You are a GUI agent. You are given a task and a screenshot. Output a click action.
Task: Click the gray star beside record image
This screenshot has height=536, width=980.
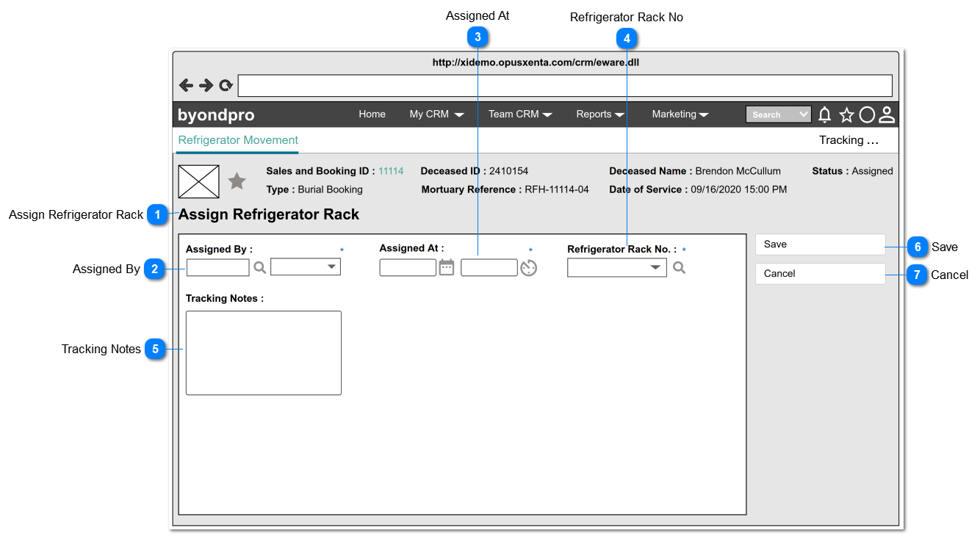tap(237, 181)
